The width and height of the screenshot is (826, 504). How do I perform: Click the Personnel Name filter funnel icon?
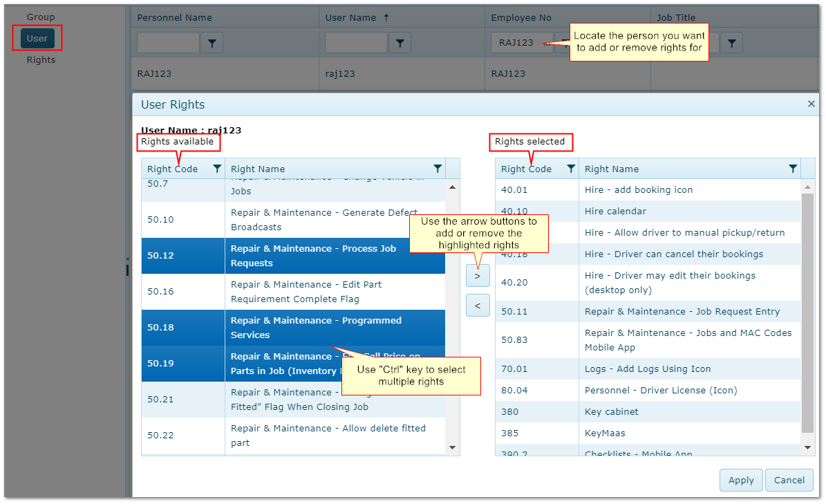click(x=212, y=44)
